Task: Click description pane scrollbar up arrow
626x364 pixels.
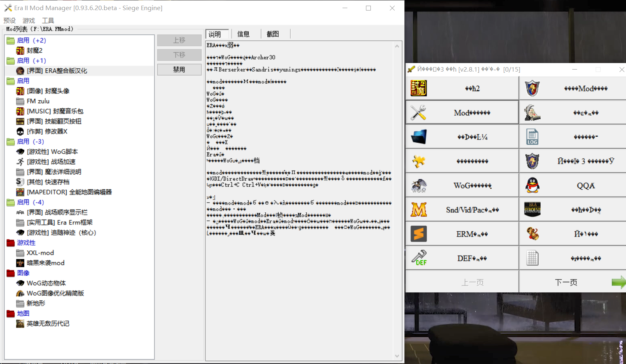Action: pyautogui.click(x=397, y=46)
